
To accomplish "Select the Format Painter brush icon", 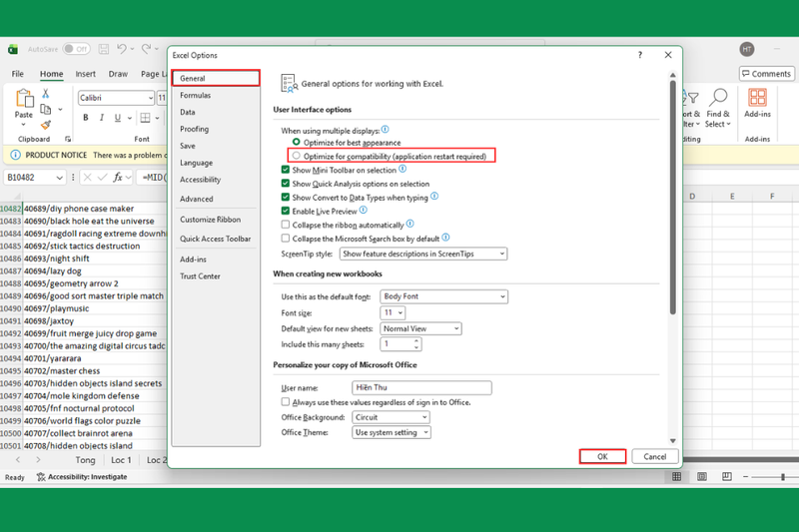I will pos(45,125).
